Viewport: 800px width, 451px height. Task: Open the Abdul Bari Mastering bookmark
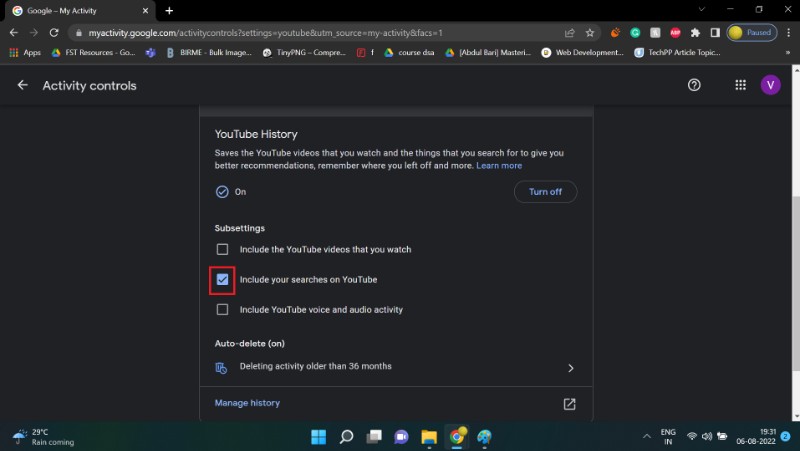[x=488, y=53]
